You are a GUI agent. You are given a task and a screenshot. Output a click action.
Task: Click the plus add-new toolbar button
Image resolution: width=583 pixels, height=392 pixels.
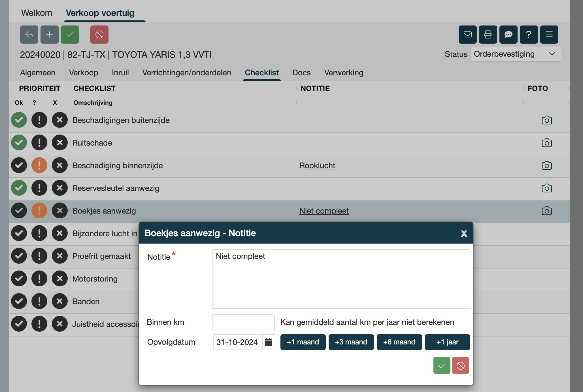(x=49, y=35)
